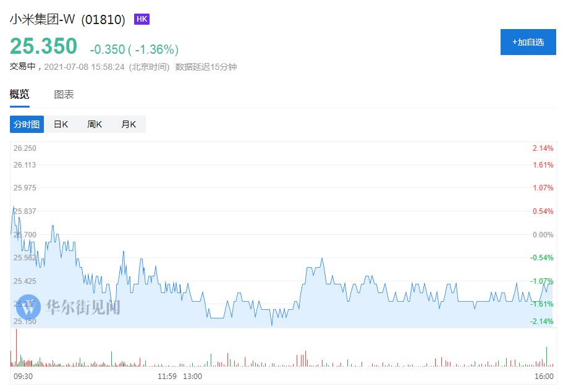Click the 数据延迟15分钟 notice text
Viewport: 563px width, 392px height.
[206, 67]
